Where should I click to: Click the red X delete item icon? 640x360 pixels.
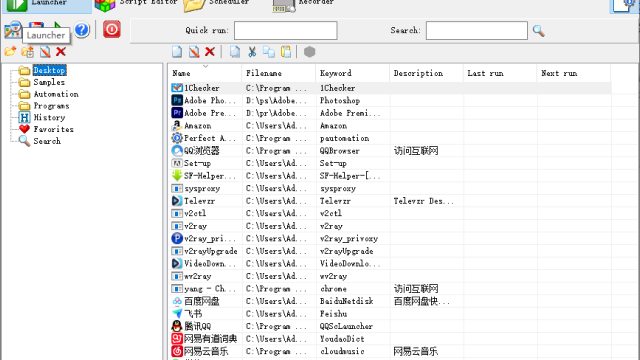[210, 52]
